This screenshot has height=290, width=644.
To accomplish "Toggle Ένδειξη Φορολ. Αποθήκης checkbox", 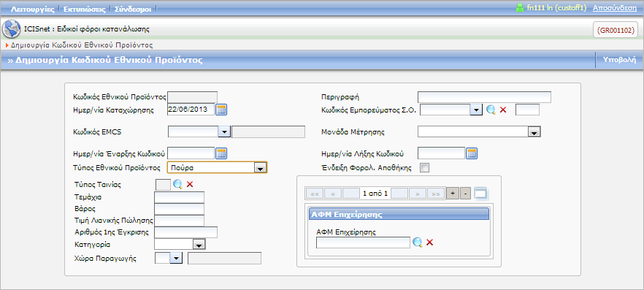I will 425,167.
